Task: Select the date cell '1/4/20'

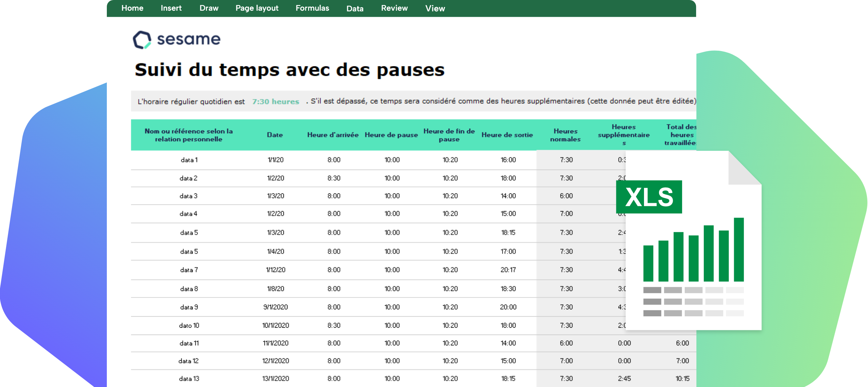Action: pos(275,251)
